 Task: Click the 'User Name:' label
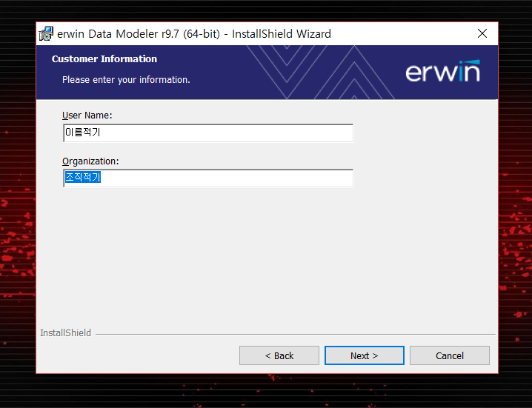click(x=87, y=116)
